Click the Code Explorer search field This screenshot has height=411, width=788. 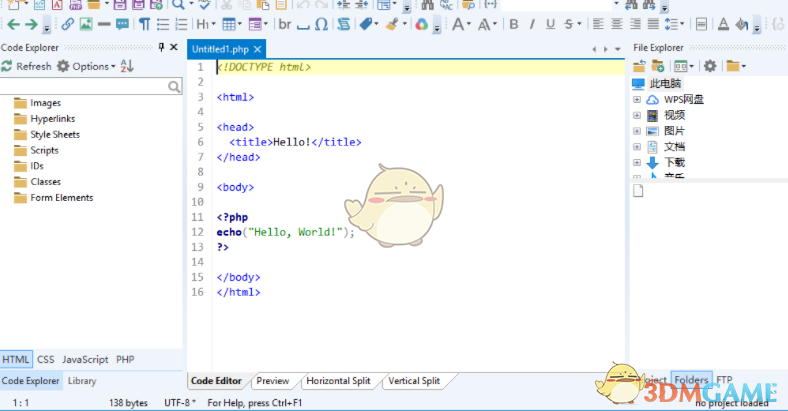click(84, 87)
